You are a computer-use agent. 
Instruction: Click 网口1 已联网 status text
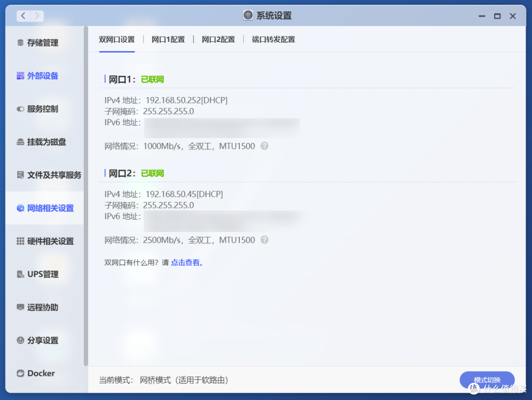(152, 79)
